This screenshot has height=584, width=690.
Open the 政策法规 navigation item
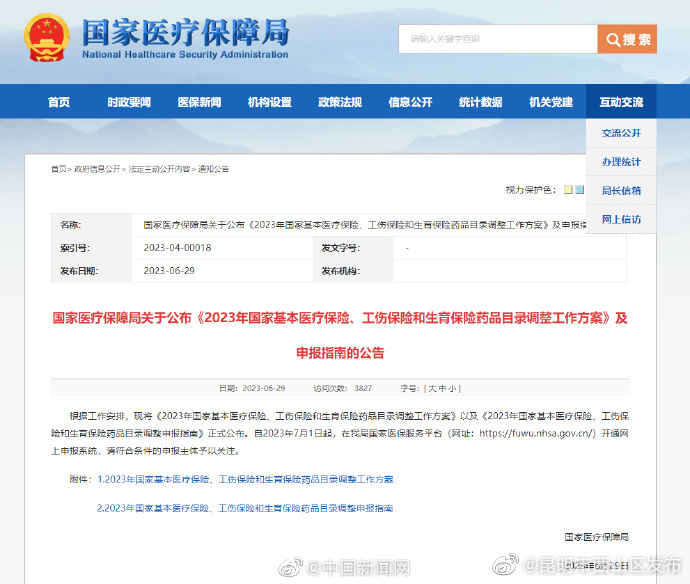pos(340,102)
